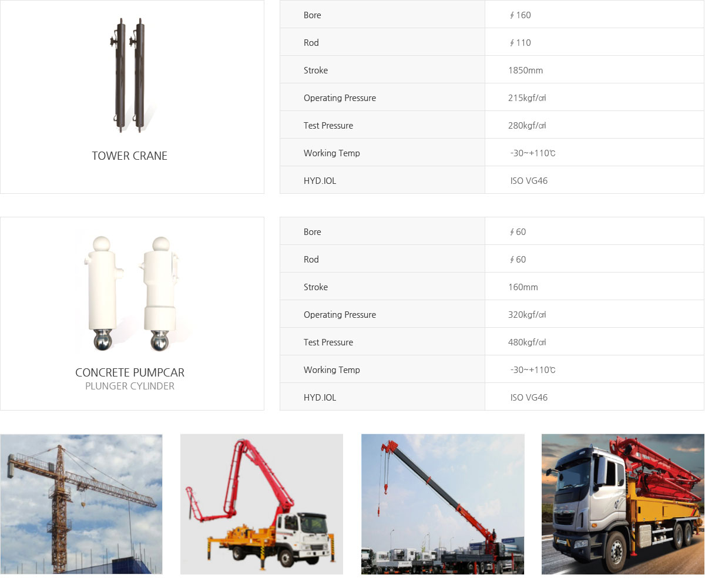Viewport: 705px width, 588px height.
Task: Select "Operating Pressure" label in Concrete Pumpcar table
Action: [x=340, y=314]
